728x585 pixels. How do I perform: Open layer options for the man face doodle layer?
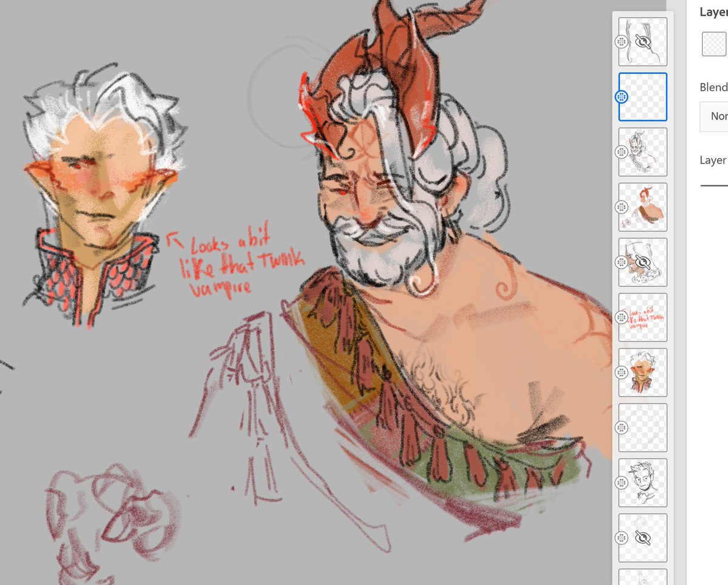(621, 483)
